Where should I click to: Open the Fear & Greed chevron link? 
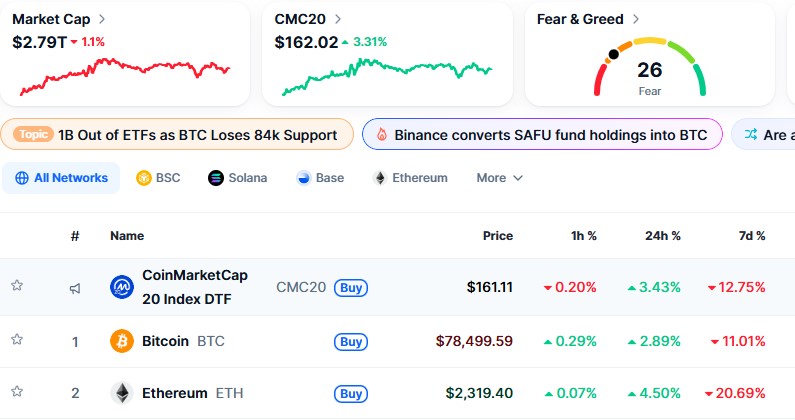[x=637, y=19]
